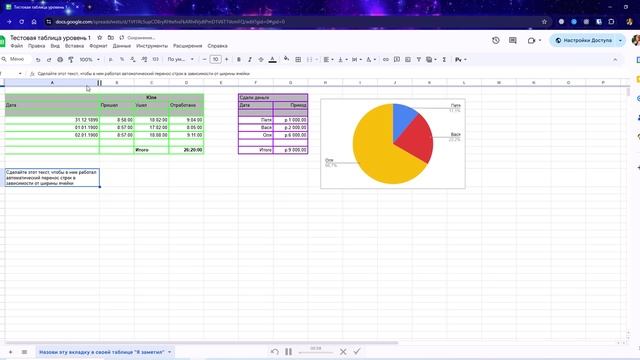Screen dimensions: 640x360
Task: Open horizontal align dropdown
Action: [328, 60]
